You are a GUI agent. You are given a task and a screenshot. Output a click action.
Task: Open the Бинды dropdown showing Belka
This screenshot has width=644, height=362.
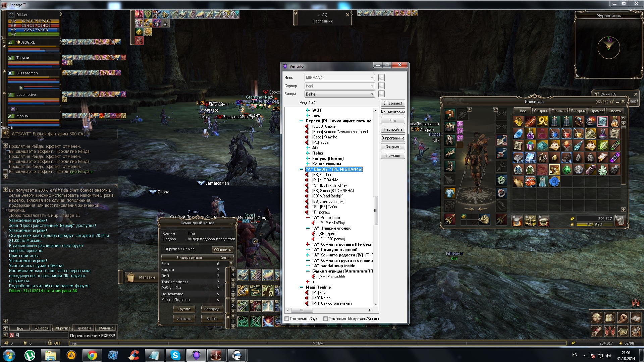click(x=339, y=94)
